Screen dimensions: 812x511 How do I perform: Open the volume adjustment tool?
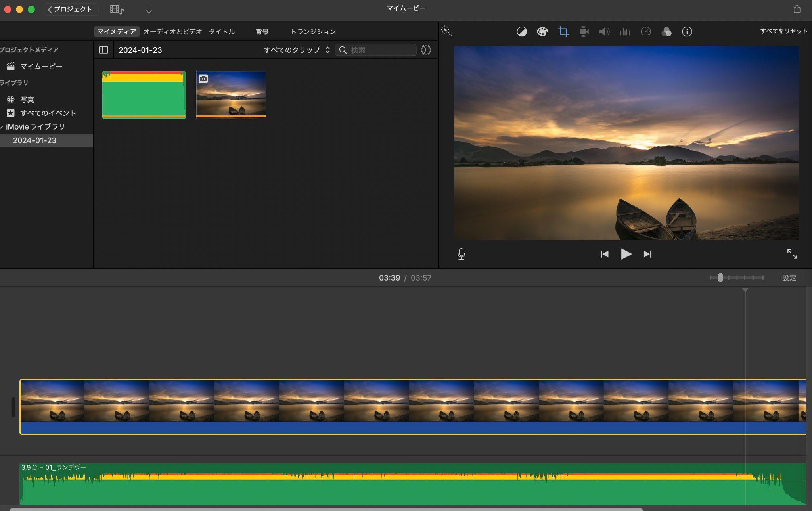pos(604,32)
